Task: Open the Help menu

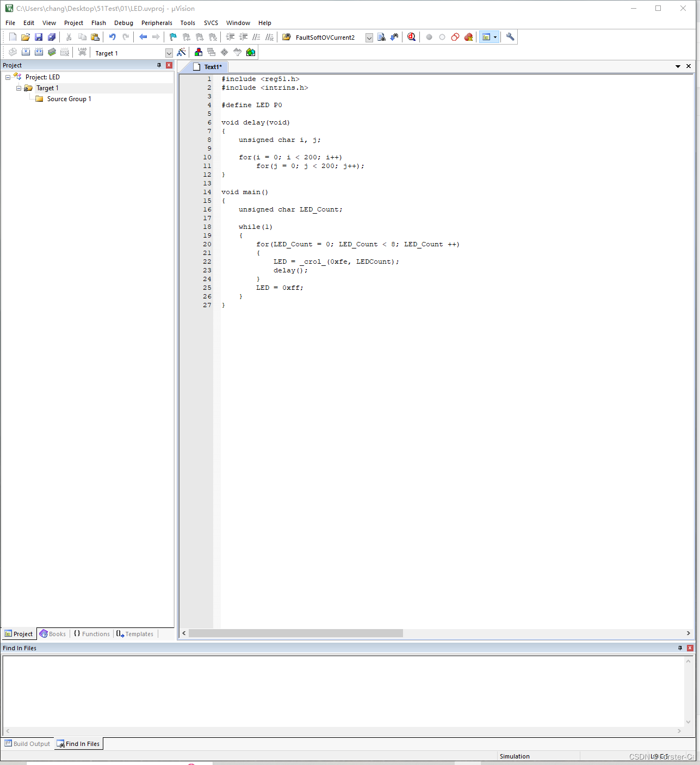Action: coord(265,23)
